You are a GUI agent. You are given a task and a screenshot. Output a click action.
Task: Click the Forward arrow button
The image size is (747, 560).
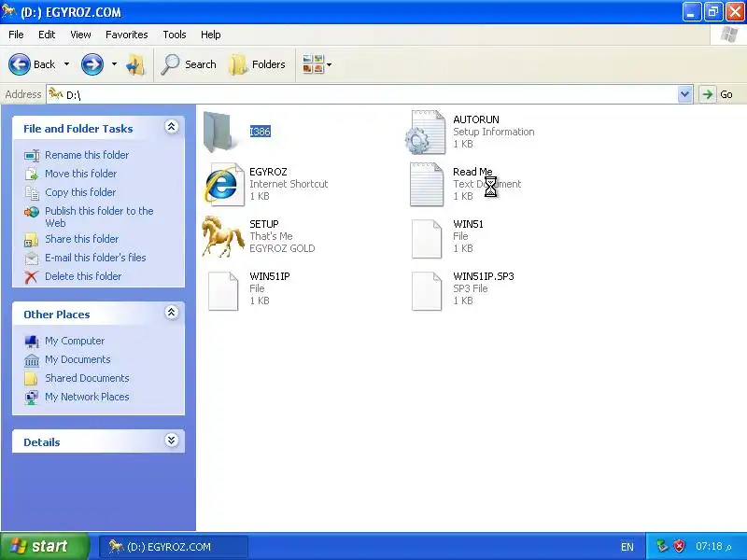[92, 64]
